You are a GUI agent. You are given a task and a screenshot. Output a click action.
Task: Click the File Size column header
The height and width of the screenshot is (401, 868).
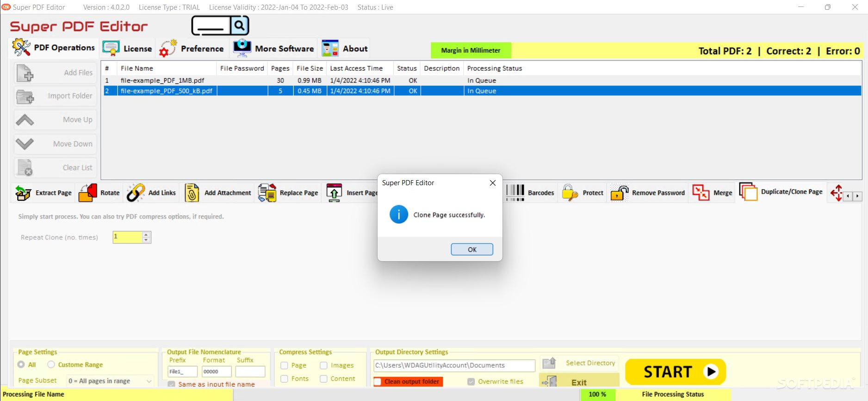(310, 68)
